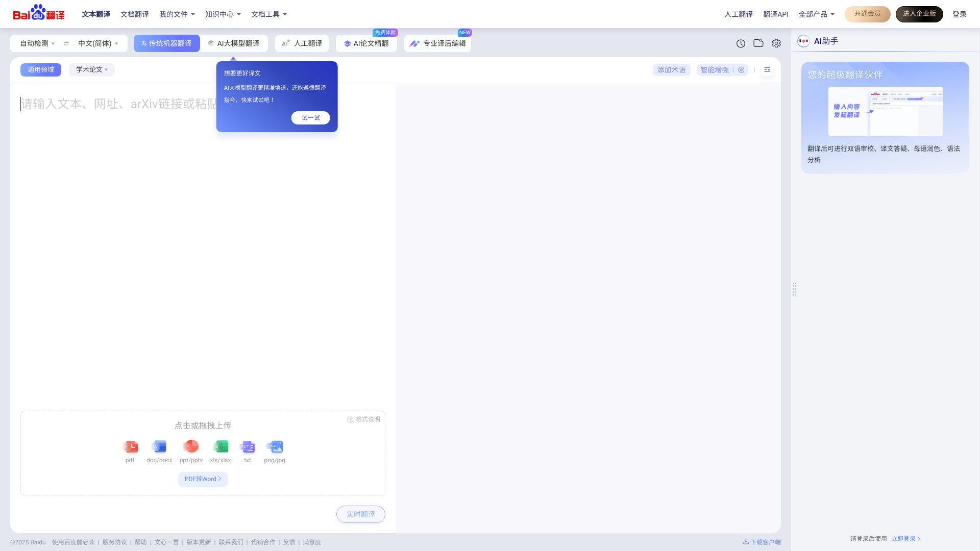The width and height of the screenshot is (980, 551).
Task: Expand 我的文件 menu
Action: [177, 14]
